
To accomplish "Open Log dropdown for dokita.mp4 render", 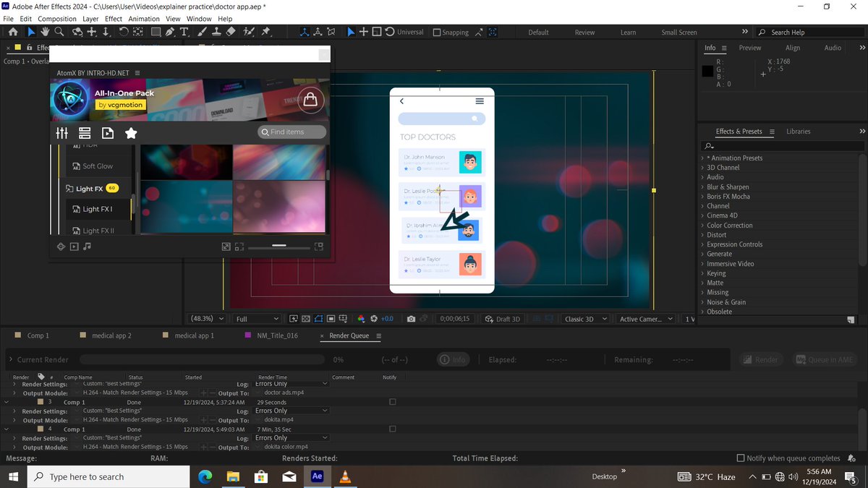I will pyautogui.click(x=292, y=411).
